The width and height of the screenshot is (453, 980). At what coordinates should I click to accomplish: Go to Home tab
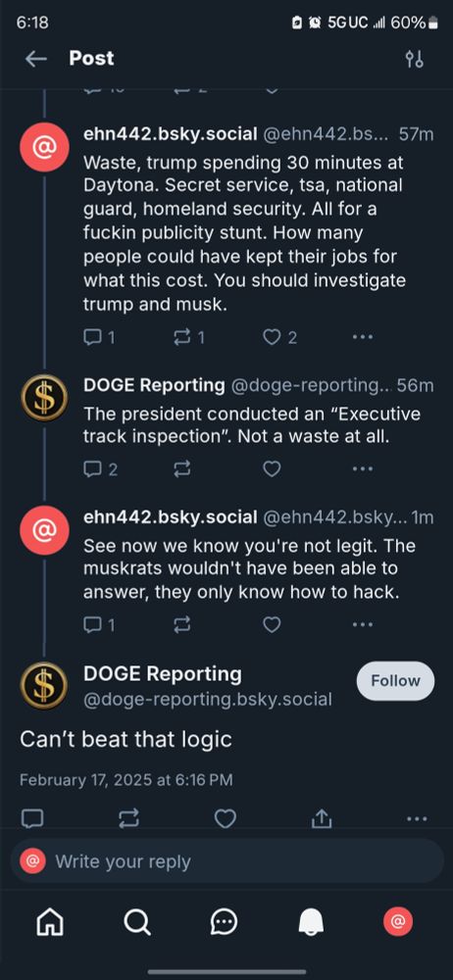(50, 921)
